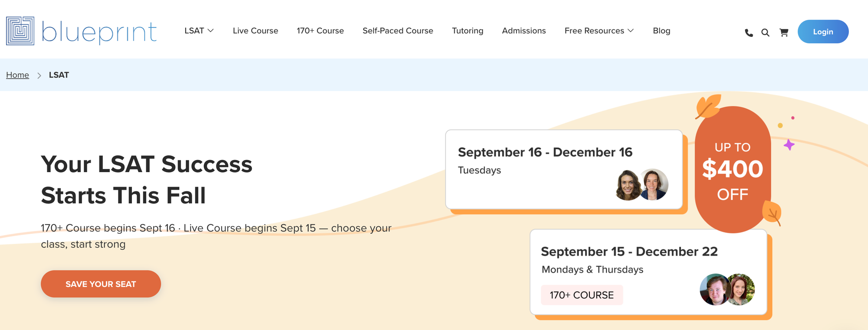Click the phone icon in the header
The image size is (868, 330).
point(748,32)
